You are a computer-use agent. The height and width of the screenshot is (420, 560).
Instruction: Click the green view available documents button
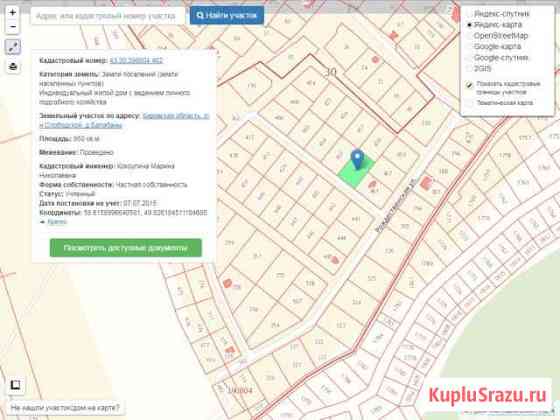[126, 248]
